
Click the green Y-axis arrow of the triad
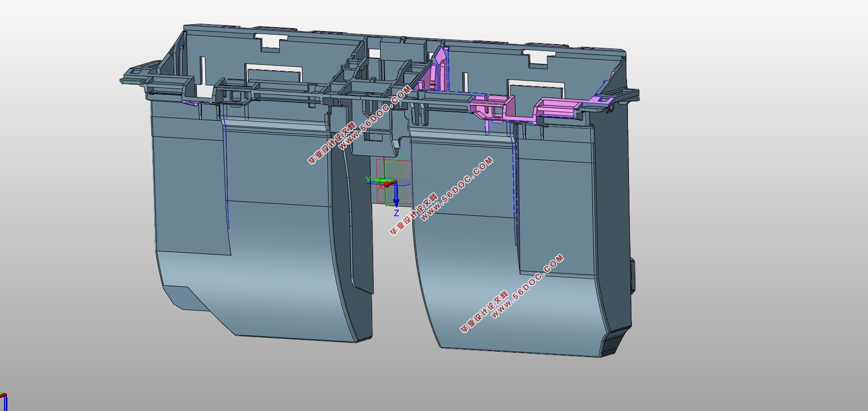377,181
